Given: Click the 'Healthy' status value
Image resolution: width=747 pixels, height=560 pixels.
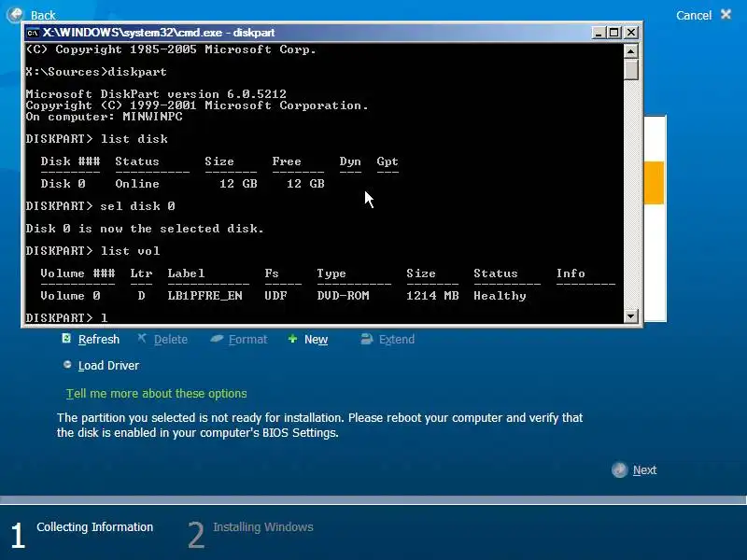Looking at the screenshot, I should point(500,296).
